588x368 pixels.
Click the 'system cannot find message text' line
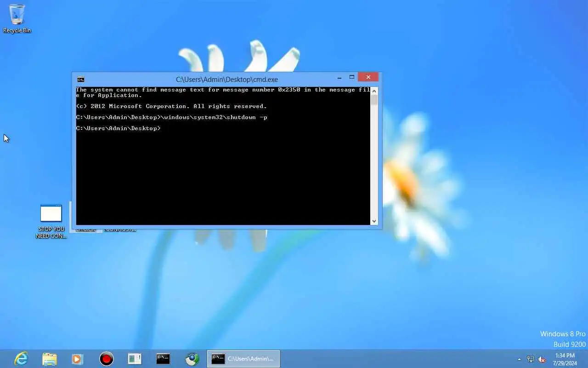click(x=223, y=92)
